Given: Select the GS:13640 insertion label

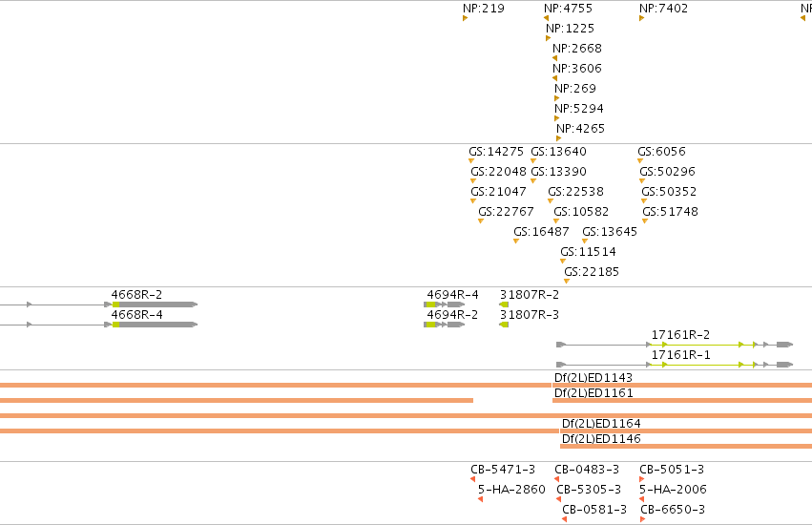Looking at the screenshot, I should tap(558, 152).
